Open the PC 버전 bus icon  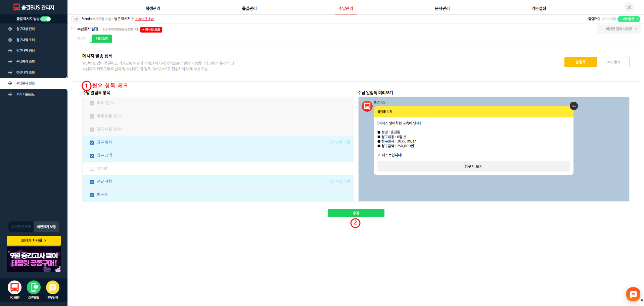(14, 288)
